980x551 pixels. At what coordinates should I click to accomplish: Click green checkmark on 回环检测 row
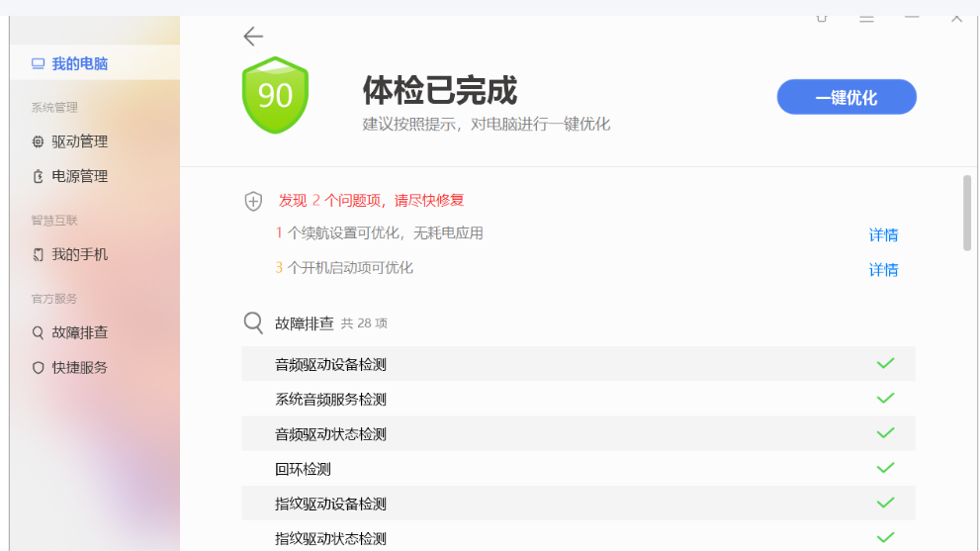point(885,468)
